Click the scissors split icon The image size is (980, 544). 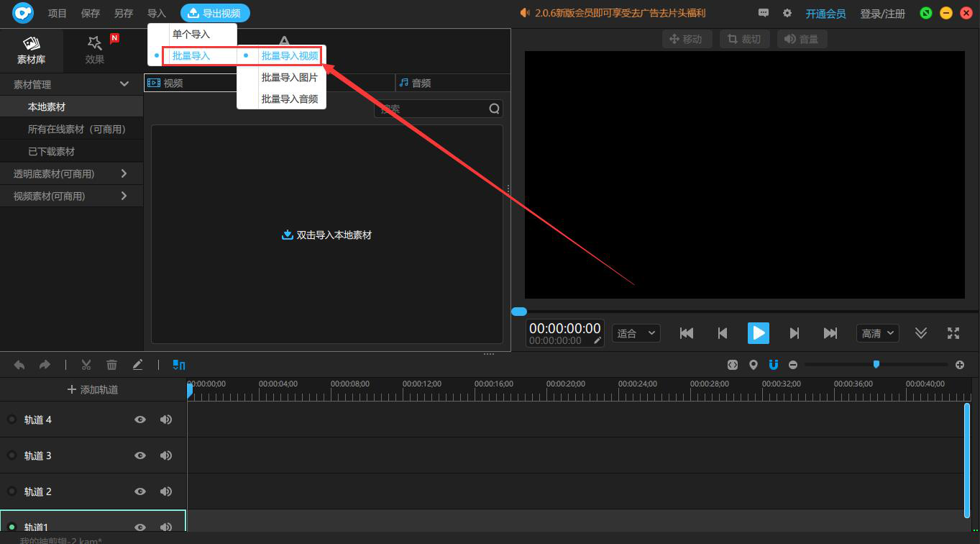86,365
